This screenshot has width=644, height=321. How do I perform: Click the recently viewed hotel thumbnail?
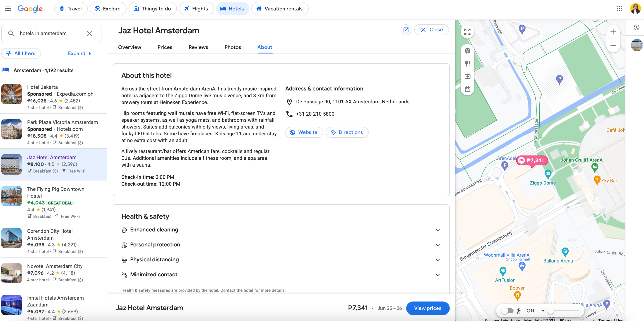pos(636,45)
